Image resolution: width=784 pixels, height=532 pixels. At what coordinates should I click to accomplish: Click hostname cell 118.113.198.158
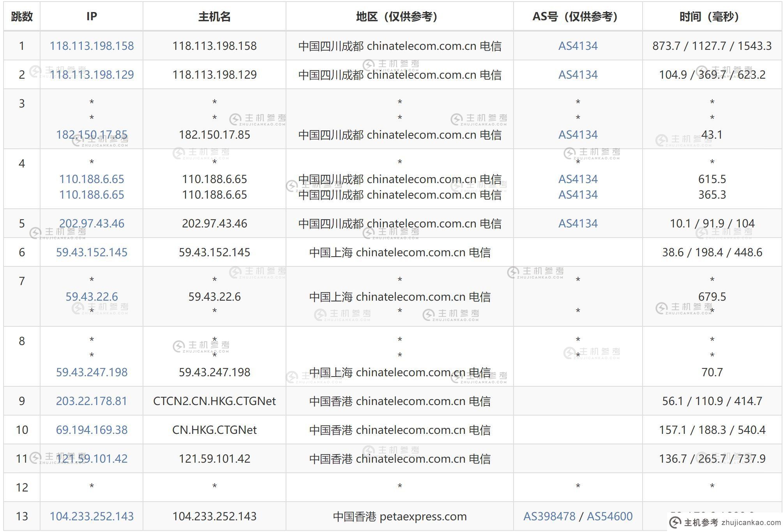(x=214, y=46)
